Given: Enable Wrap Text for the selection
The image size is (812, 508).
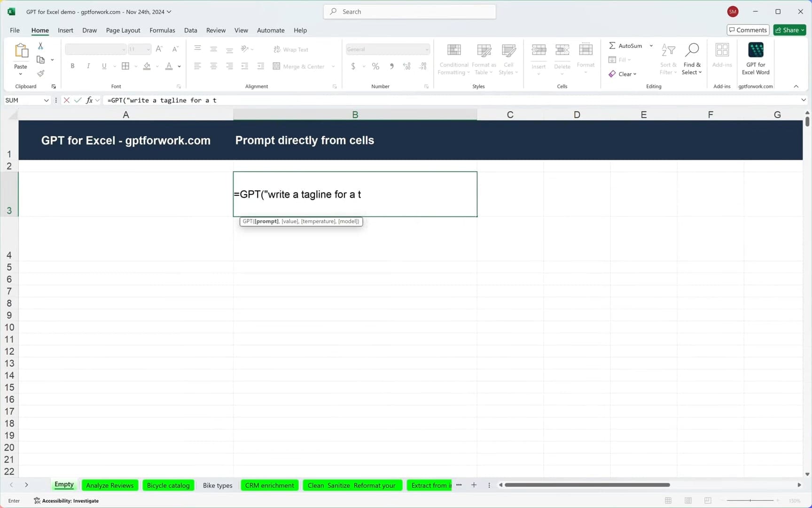Looking at the screenshot, I should click(291, 49).
